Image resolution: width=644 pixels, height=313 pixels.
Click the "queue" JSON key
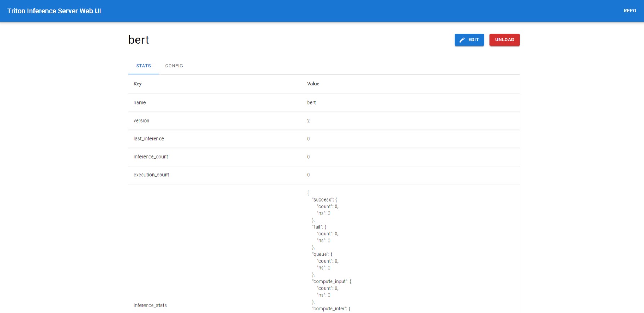(320, 254)
